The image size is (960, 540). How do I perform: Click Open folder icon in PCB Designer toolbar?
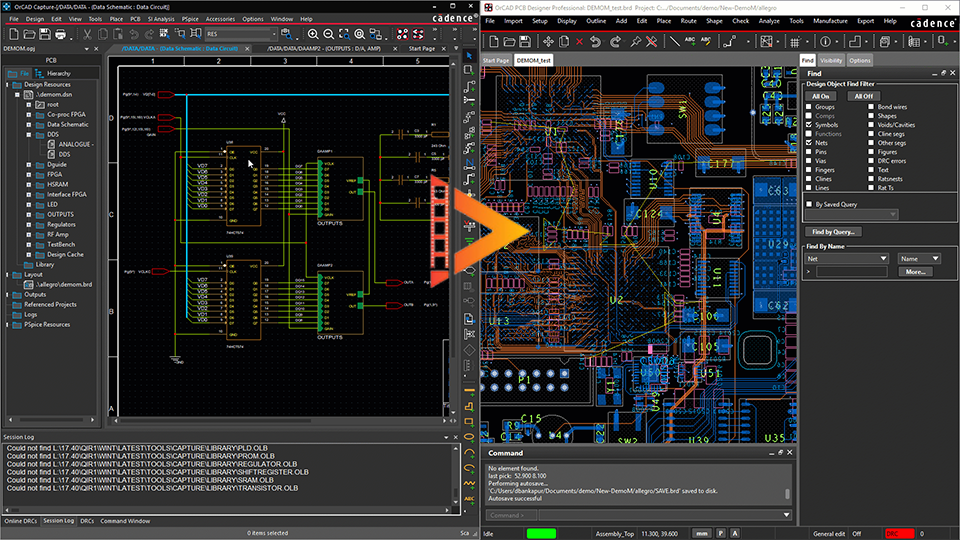coord(509,42)
